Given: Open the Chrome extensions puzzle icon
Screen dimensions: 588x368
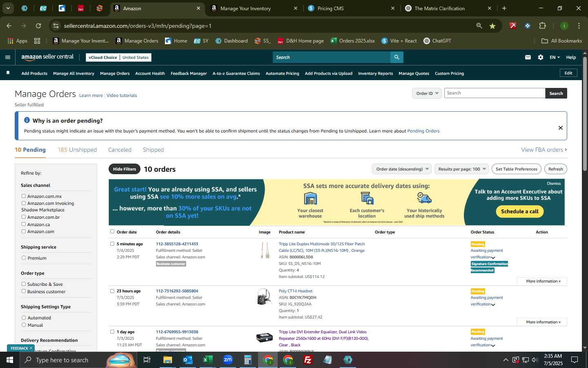Looking at the screenshot, I should click(543, 26).
